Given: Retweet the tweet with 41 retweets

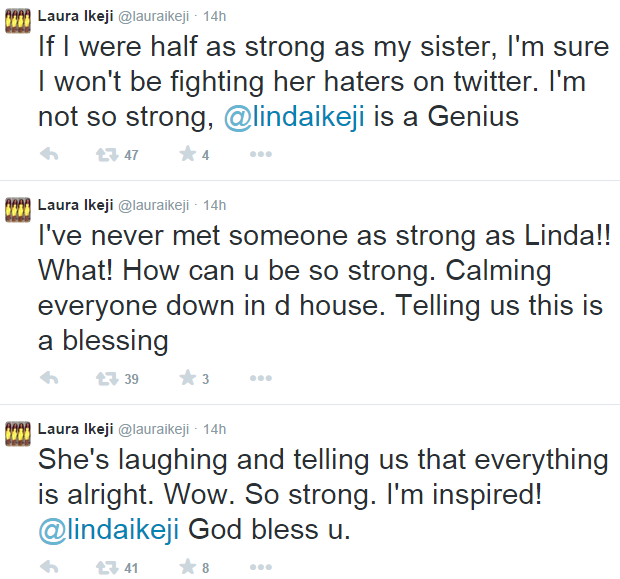Looking at the screenshot, I should pyautogui.click(x=105, y=569).
